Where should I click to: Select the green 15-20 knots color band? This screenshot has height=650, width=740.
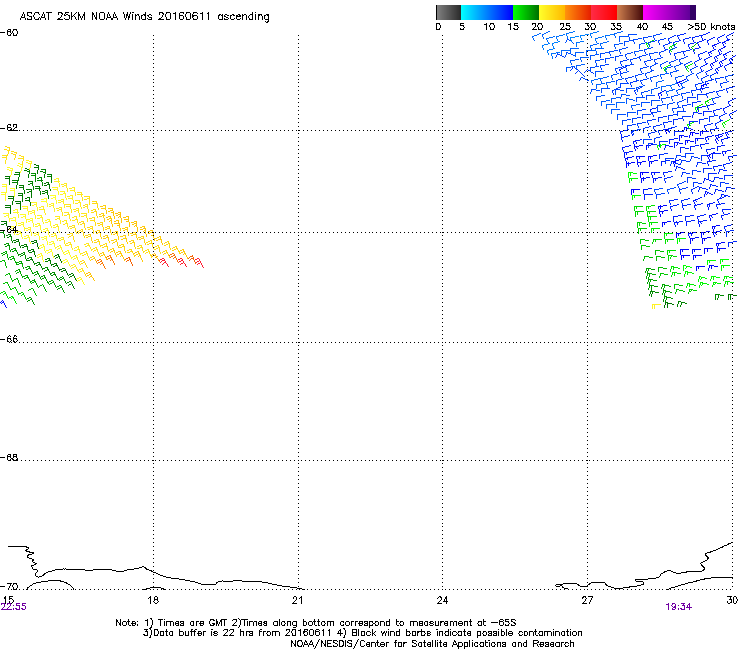pos(526,12)
